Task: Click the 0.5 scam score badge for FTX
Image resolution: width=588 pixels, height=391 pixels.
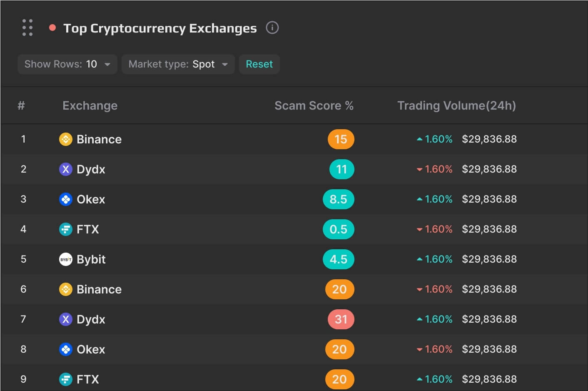Action: pyautogui.click(x=338, y=229)
